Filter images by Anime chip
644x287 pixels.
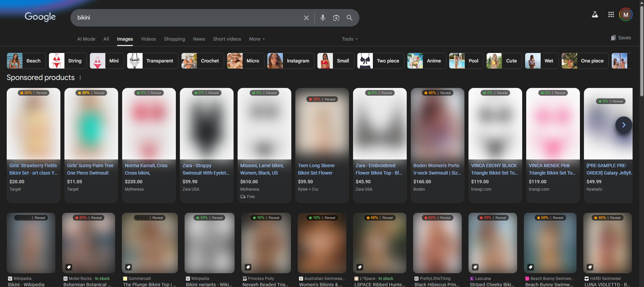point(427,61)
